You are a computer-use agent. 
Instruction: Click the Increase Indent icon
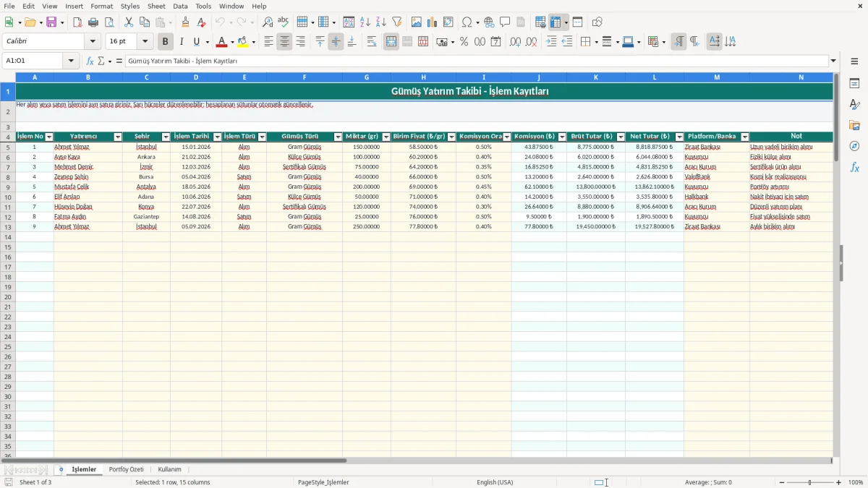point(551,42)
